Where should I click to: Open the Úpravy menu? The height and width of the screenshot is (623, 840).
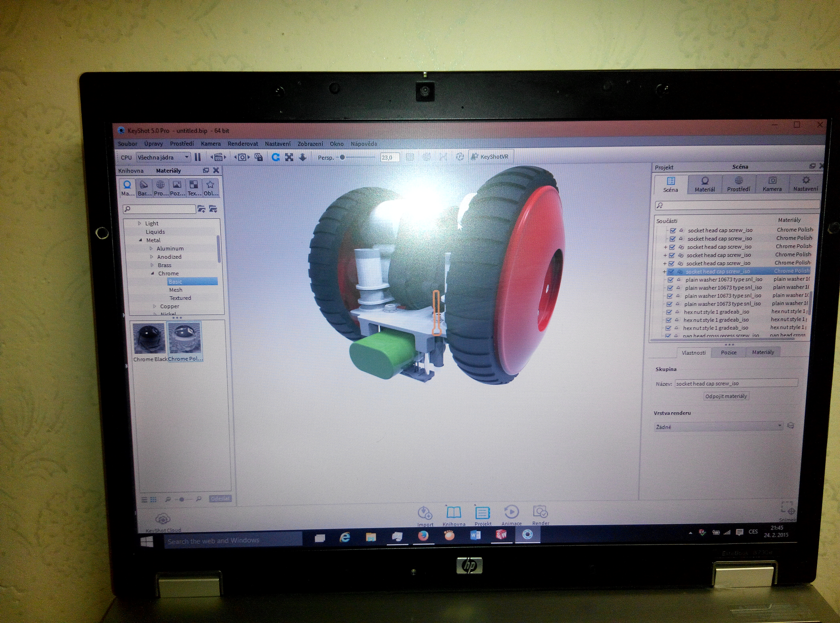pyautogui.click(x=154, y=144)
